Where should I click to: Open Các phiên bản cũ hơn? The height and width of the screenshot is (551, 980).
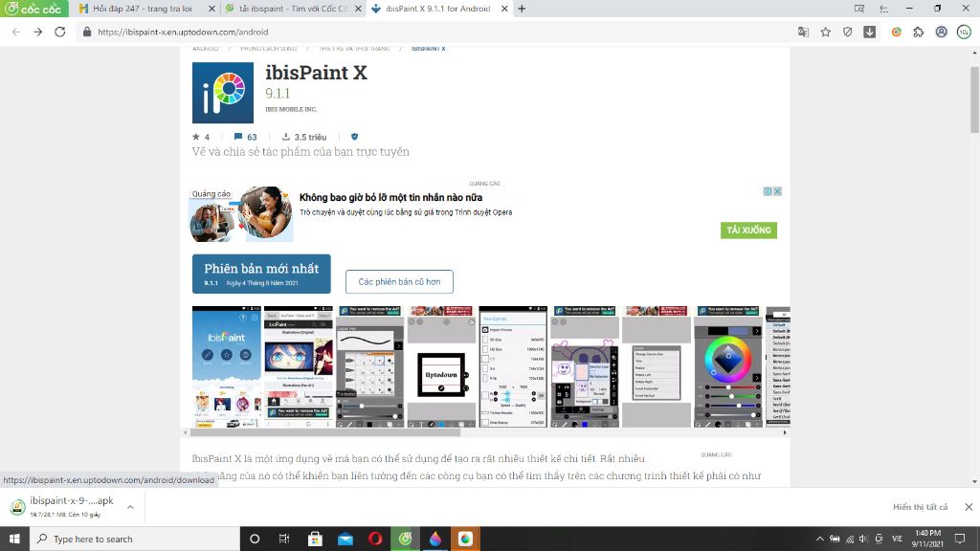[x=399, y=282]
